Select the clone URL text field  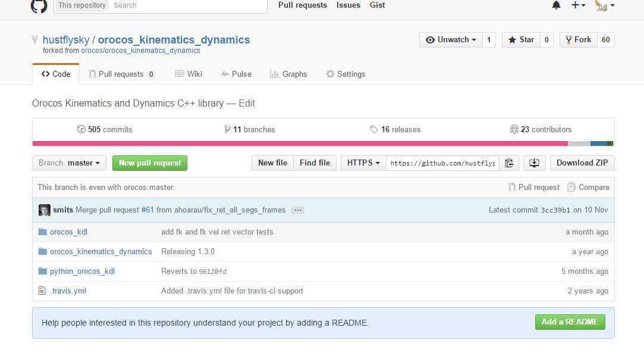point(443,163)
